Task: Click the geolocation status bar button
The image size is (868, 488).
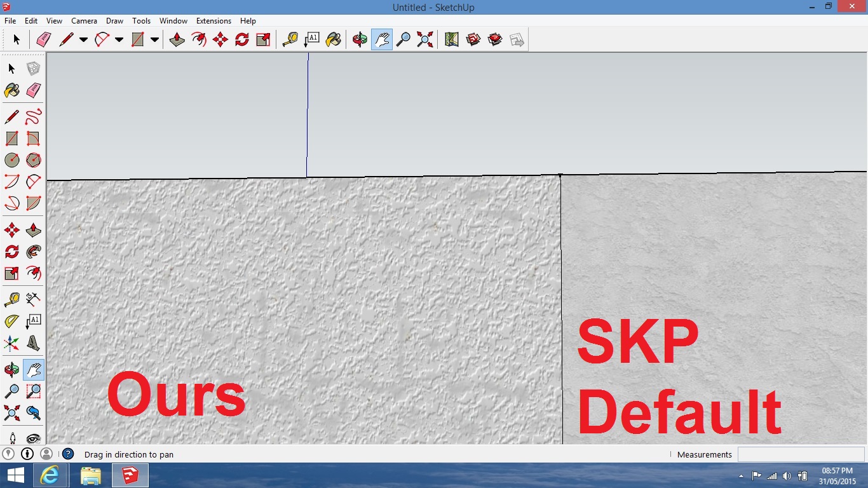Action: click(x=8, y=454)
